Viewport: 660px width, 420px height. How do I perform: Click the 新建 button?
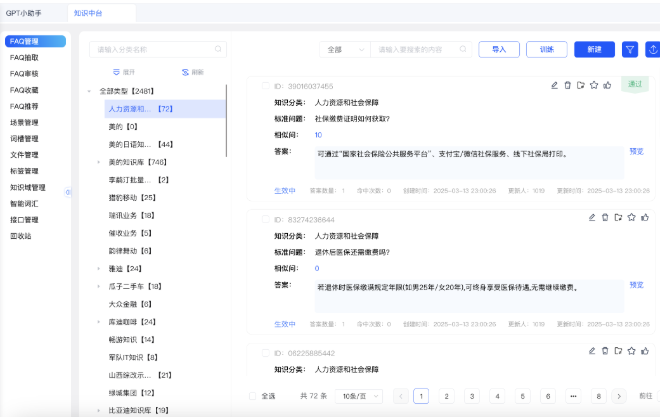tap(594, 49)
